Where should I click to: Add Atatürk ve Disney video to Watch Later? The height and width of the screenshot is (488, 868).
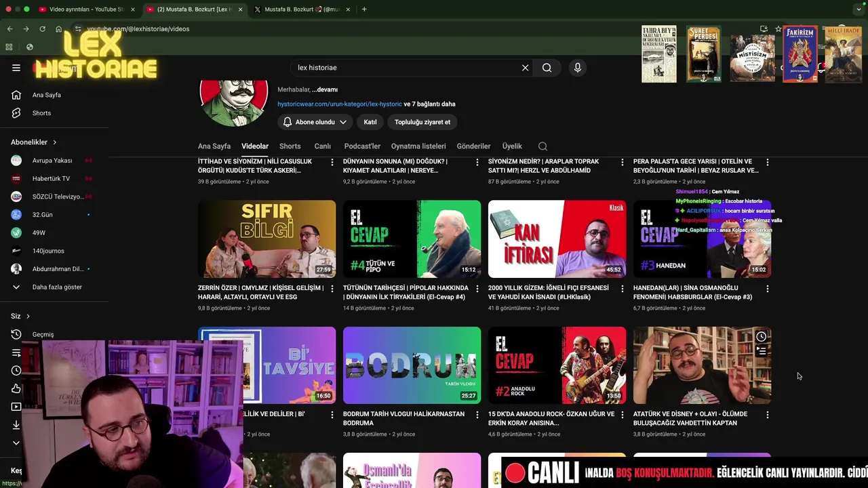(762, 337)
